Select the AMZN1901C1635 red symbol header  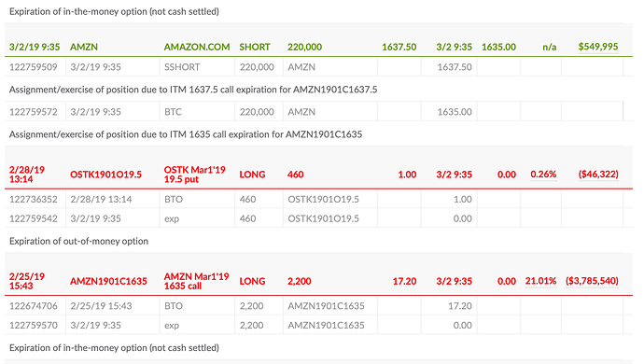(108, 282)
